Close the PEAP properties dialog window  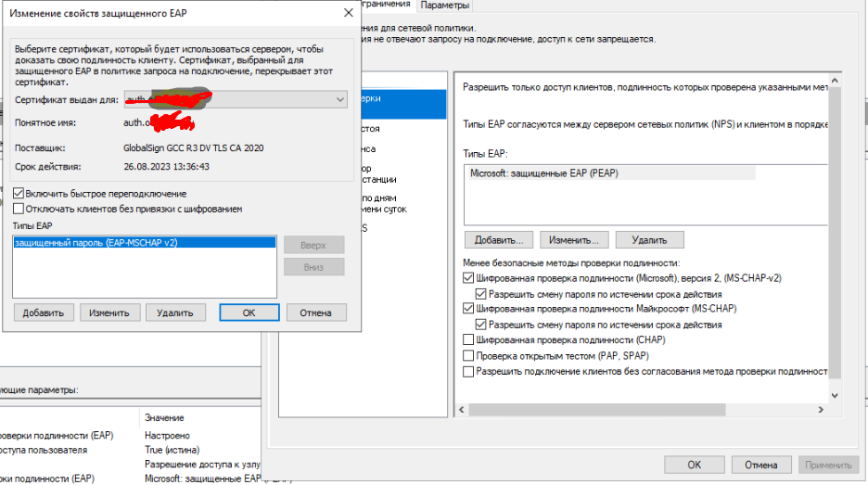(348, 13)
